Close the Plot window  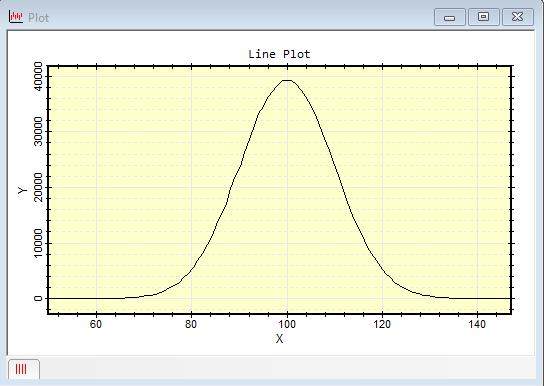point(518,17)
